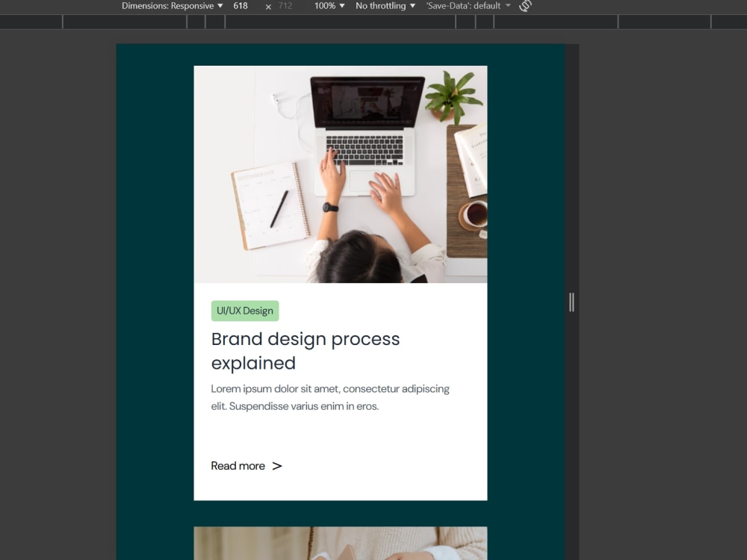The image size is (747, 560).
Task: Edit the viewport width field showing 618
Action: [x=241, y=6]
